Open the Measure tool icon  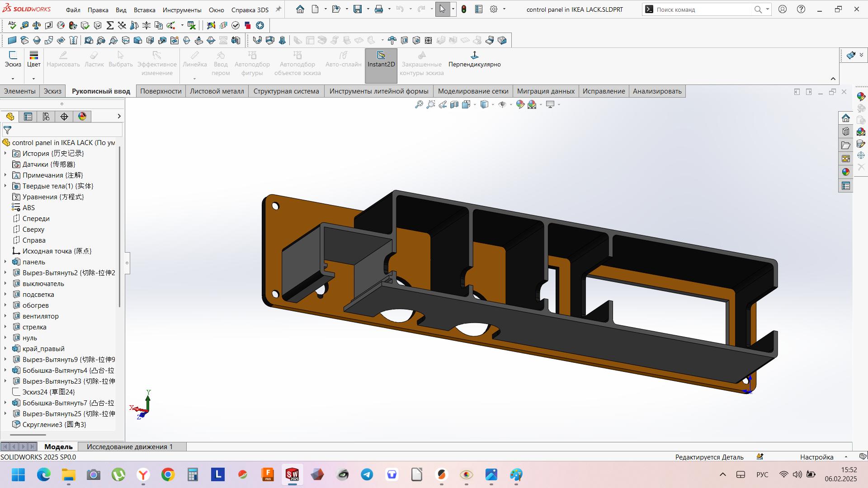(x=24, y=25)
